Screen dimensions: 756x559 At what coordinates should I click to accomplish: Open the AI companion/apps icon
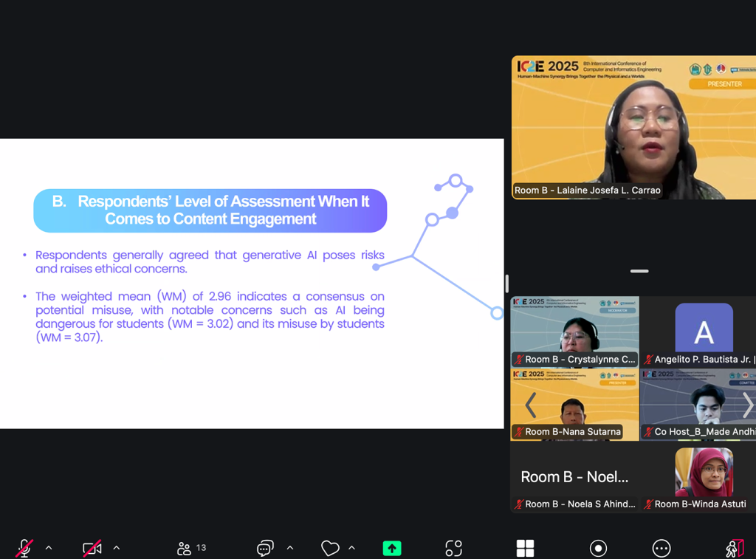[453, 548]
